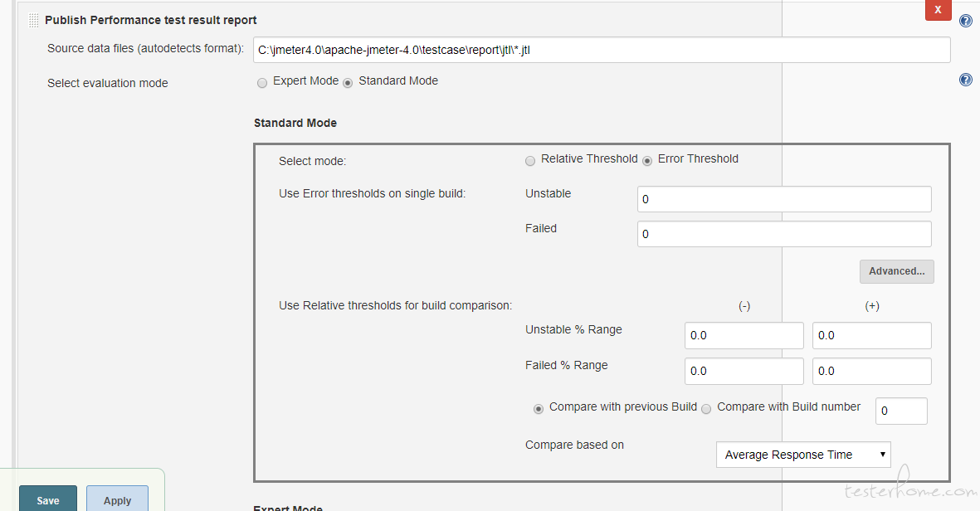980x511 pixels.
Task: Click Failed % Range positive field
Action: (871, 371)
